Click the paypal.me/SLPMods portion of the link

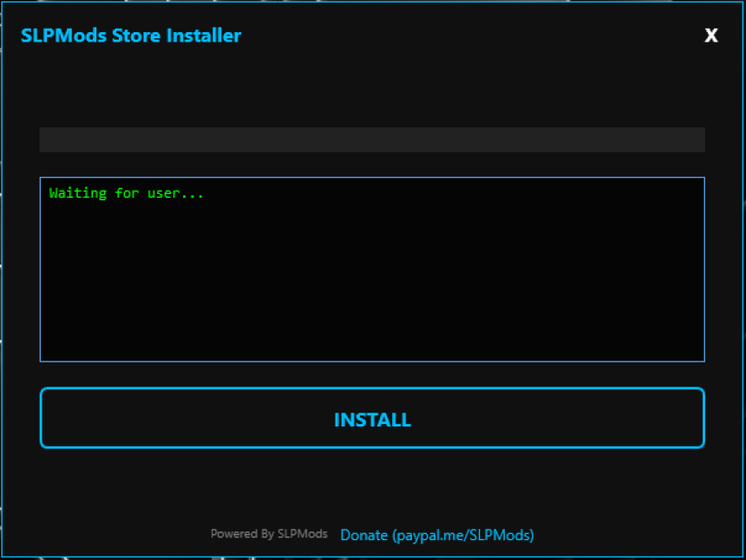click(x=464, y=535)
